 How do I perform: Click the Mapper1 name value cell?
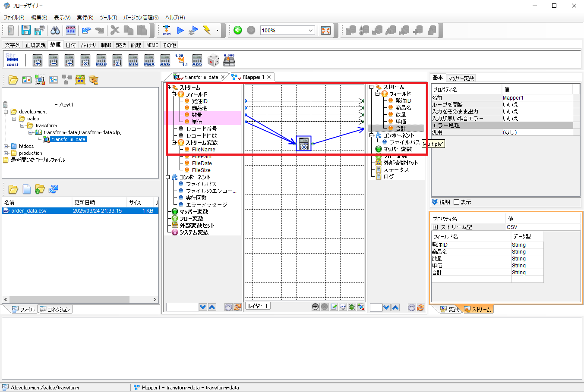tap(537, 98)
